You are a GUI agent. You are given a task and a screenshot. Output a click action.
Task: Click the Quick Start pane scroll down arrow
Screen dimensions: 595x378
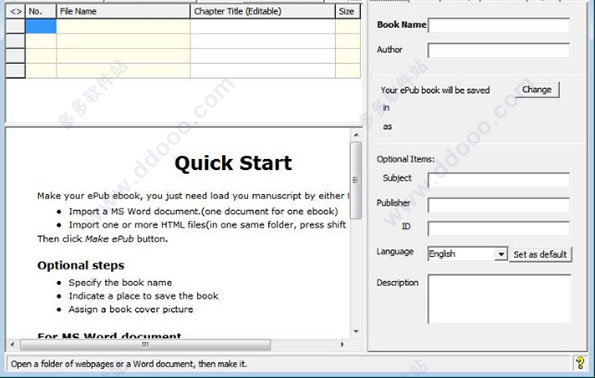pyautogui.click(x=356, y=331)
